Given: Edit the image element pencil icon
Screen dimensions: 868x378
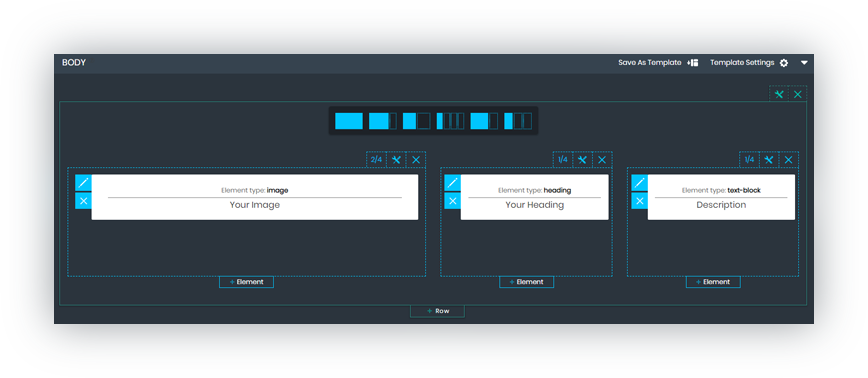Looking at the screenshot, I should [83, 183].
